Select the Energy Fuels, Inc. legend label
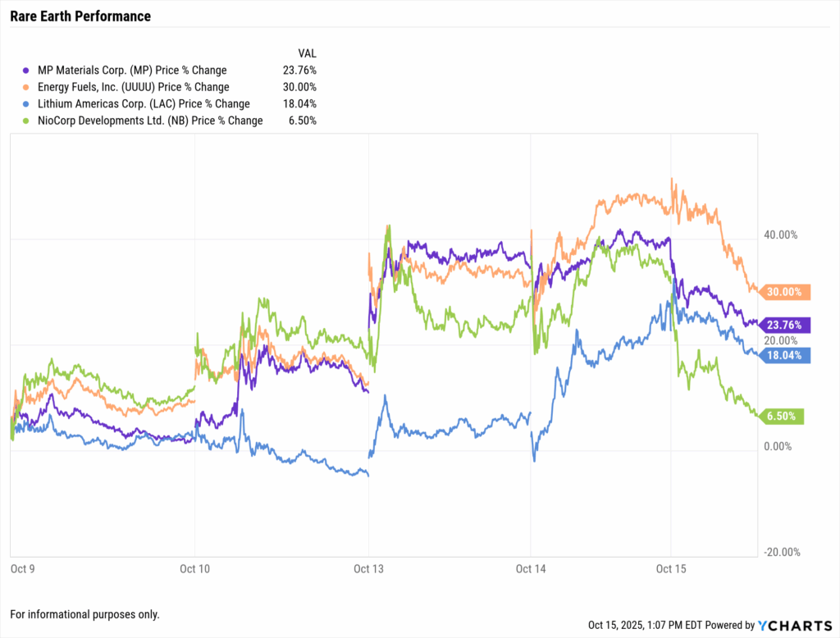The width and height of the screenshot is (840, 638). tap(131, 87)
